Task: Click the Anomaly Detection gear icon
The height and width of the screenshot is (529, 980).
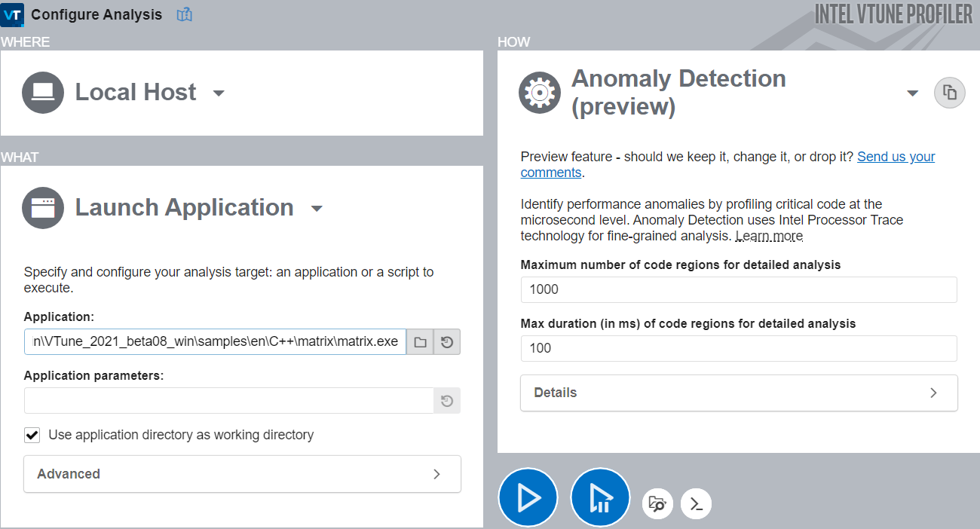Action: [x=540, y=93]
